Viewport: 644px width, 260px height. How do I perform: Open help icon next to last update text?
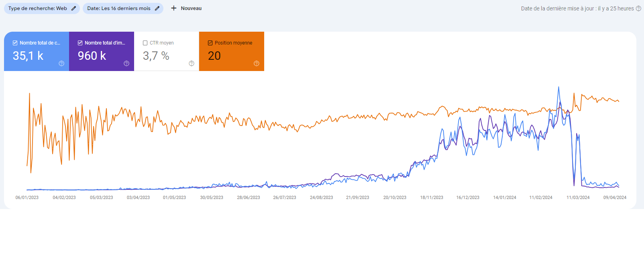(638, 8)
